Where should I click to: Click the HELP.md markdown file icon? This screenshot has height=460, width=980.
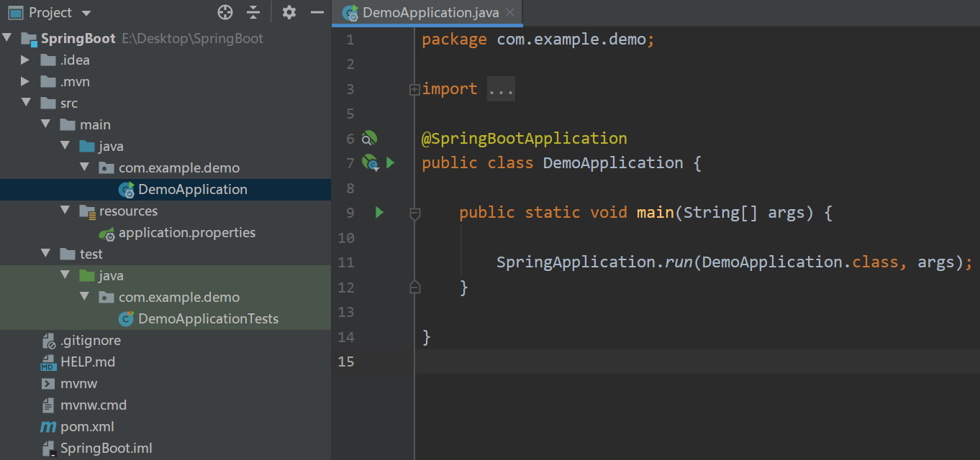click(x=48, y=362)
